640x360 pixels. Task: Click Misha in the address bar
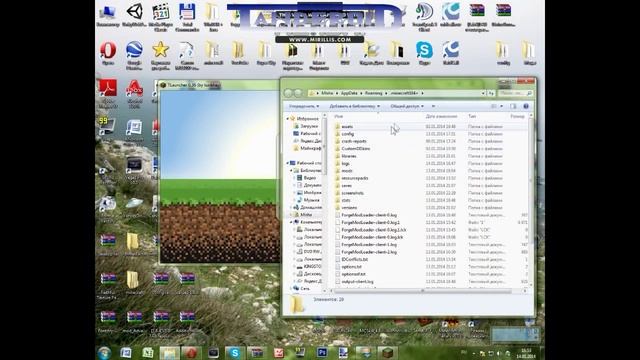pos(327,93)
